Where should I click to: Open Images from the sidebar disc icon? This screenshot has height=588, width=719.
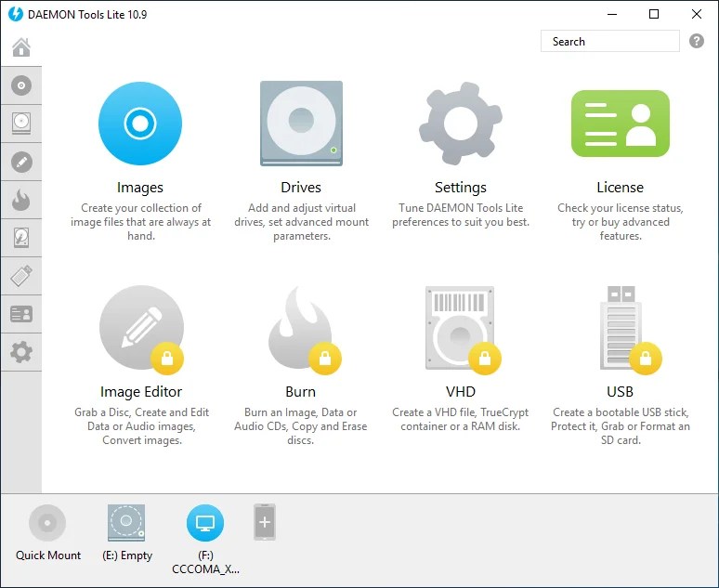pos(21,85)
